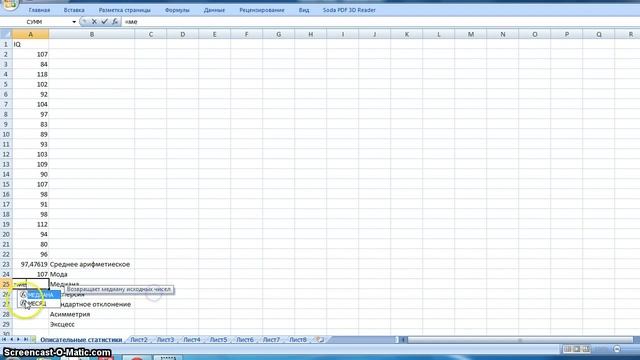Jump to first sheet tab arrow
Image resolution: width=640 pixels, height=360 pixels.
[4, 339]
